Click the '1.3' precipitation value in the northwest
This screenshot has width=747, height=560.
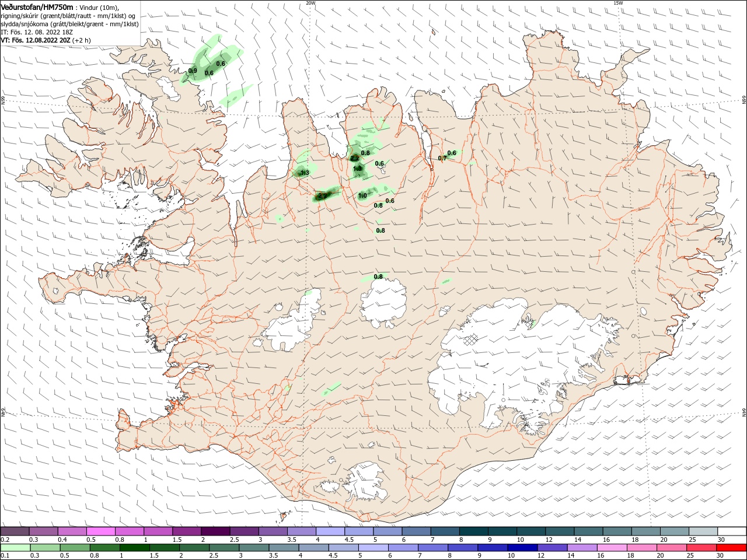click(x=304, y=173)
